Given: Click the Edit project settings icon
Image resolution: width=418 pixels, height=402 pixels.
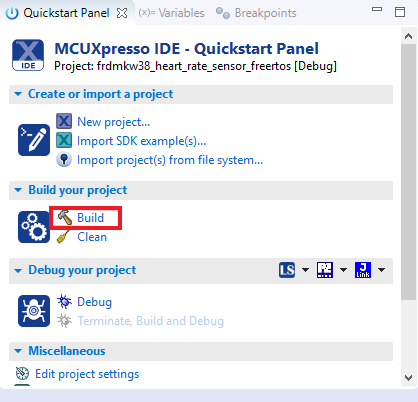Looking at the screenshot, I should pos(23,373).
